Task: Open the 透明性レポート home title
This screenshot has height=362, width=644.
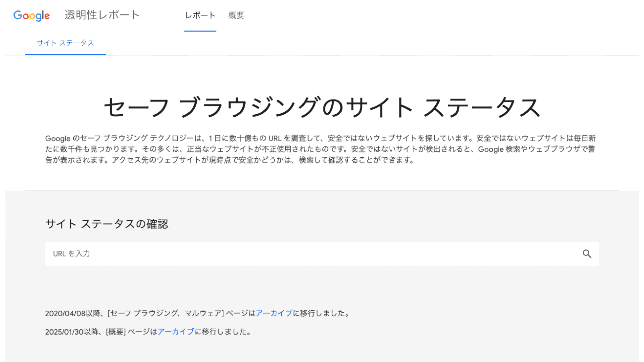Action: coord(102,15)
